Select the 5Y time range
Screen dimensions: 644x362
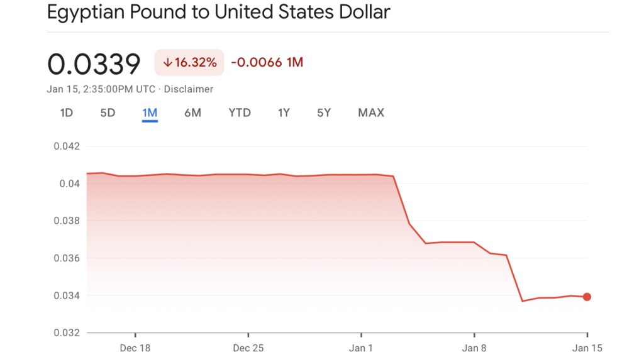coord(323,113)
